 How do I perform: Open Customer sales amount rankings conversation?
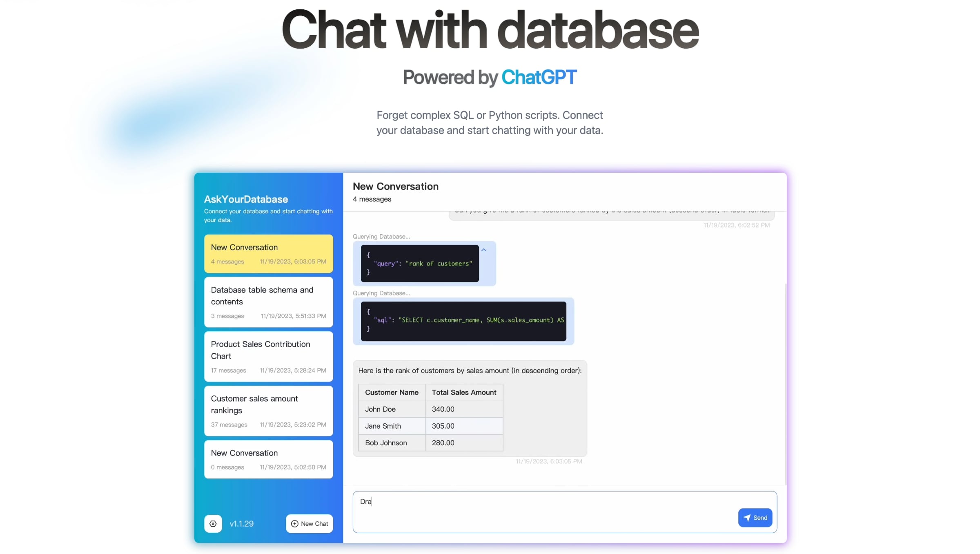click(268, 411)
